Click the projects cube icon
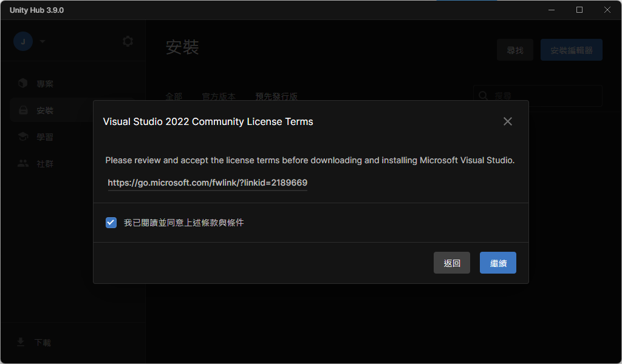 coord(23,83)
